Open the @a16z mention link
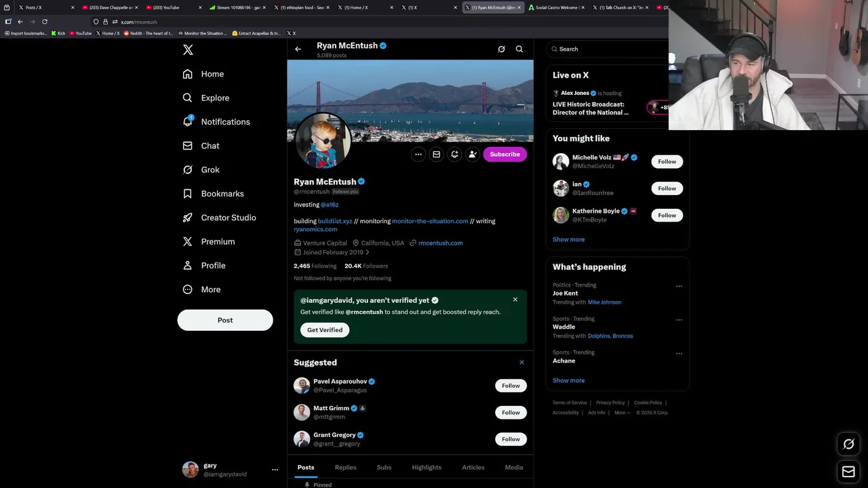Image resolution: width=868 pixels, height=488 pixels. (330, 205)
